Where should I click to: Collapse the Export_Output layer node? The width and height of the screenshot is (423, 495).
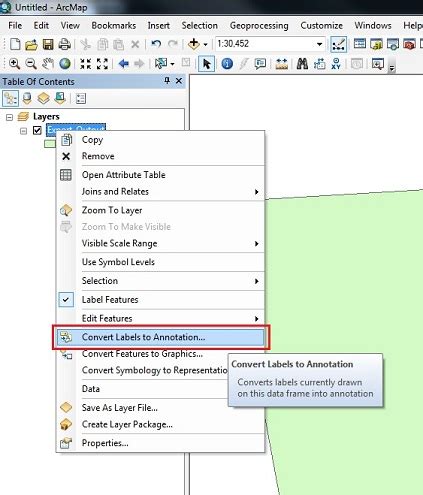point(23,131)
